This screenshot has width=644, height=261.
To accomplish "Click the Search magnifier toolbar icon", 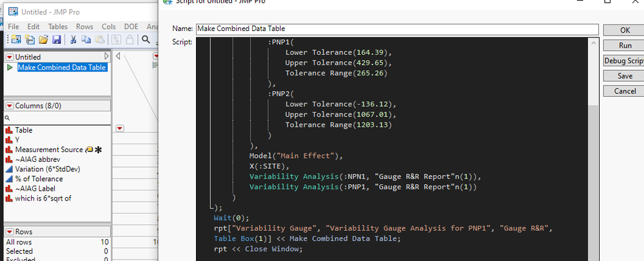I will [146, 39].
